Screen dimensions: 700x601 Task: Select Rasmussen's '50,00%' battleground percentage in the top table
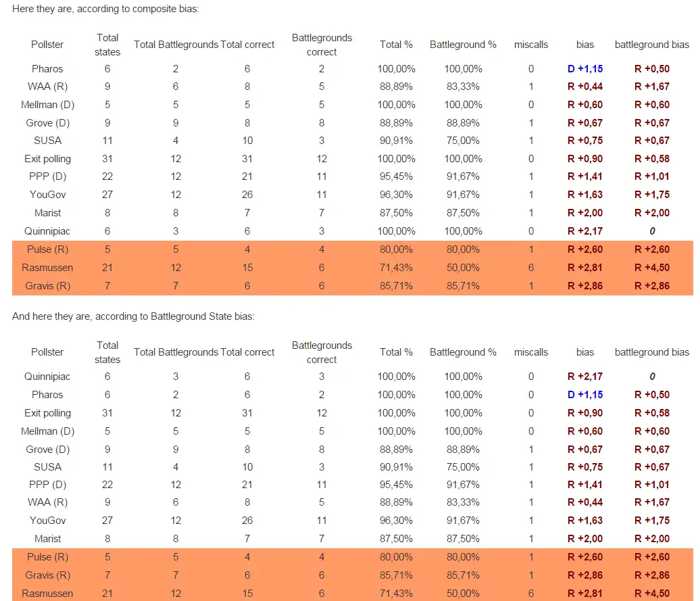coord(463,268)
